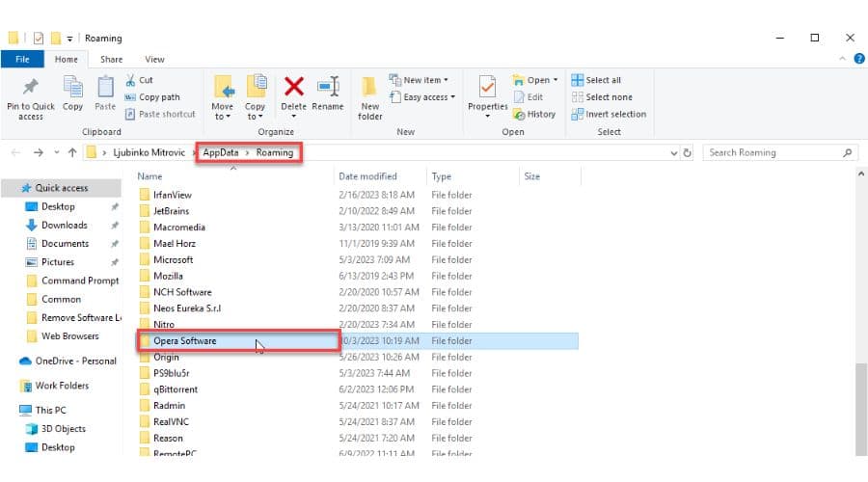Click Paste shortcut option

(x=160, y=114)
